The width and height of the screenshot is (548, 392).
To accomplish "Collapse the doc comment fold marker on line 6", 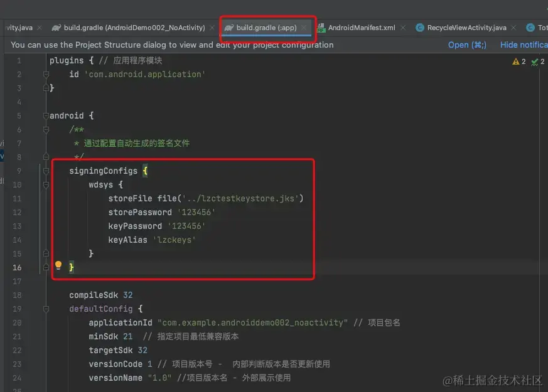I will click(x=46, y=129).
